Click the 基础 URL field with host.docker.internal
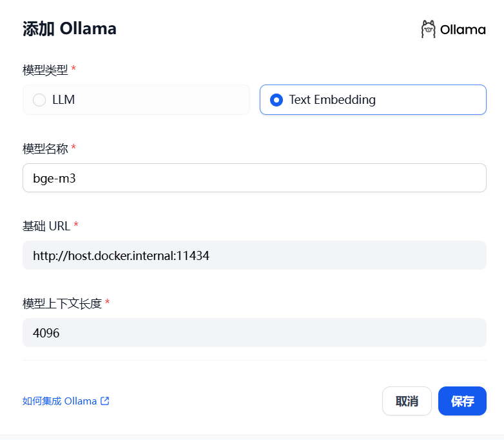Viewport: 504px width, 440px height. click(x=254, y=255)
